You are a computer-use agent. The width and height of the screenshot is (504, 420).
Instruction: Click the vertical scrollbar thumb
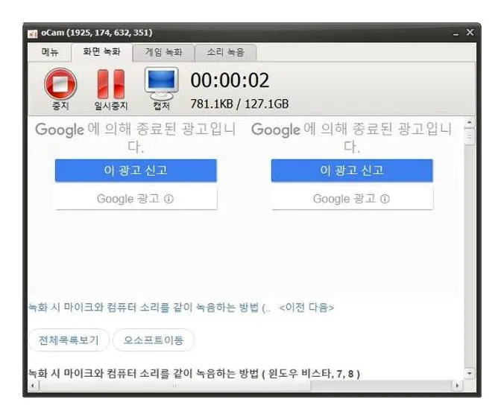470,137
